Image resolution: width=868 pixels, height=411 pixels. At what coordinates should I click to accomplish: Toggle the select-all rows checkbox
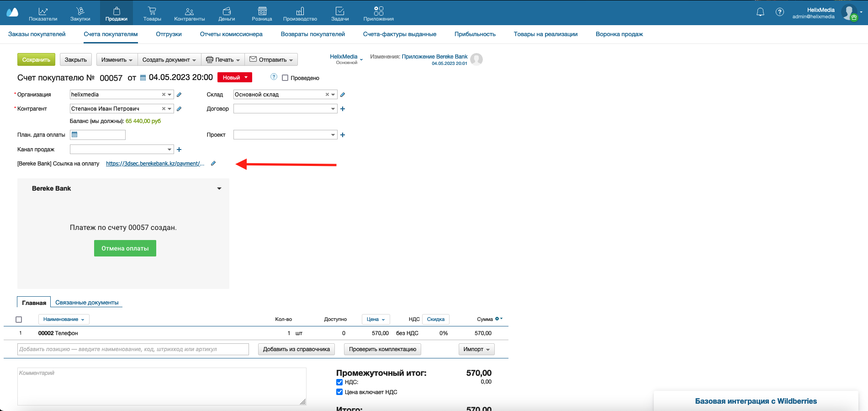[x=19, y=320]
